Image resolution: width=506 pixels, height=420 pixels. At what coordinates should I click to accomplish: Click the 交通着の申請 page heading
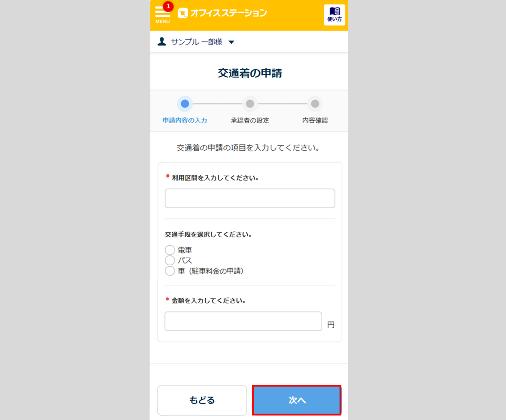pyautogui.click(x=250, y=73)
